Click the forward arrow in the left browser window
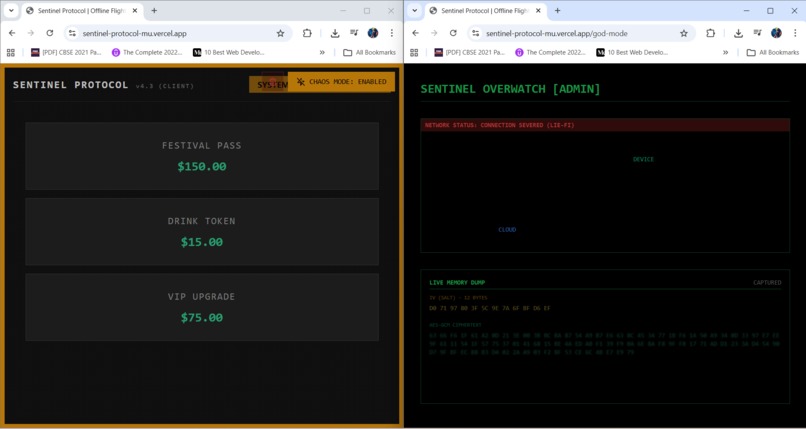 (31, 33)
